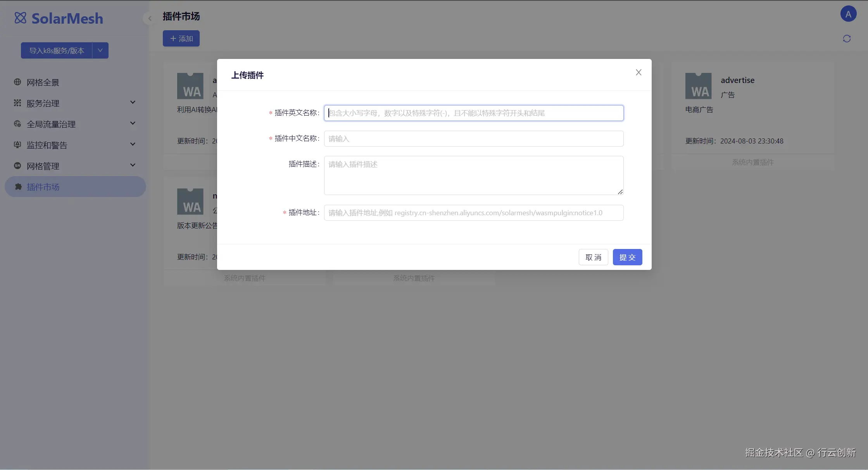868x470 pixels.
Task: Select the 网格全景 menu item
Action: (x=43, y=82)
